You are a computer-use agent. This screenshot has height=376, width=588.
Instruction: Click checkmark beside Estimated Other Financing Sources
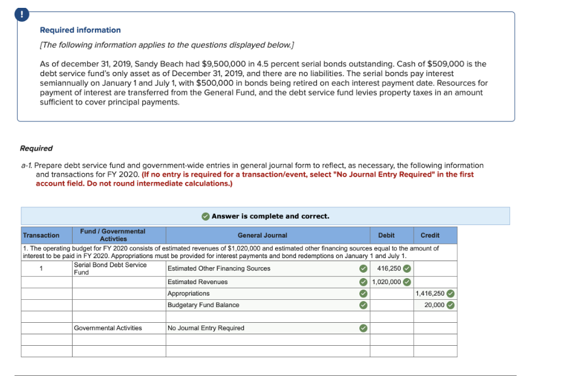coord(363,268)
